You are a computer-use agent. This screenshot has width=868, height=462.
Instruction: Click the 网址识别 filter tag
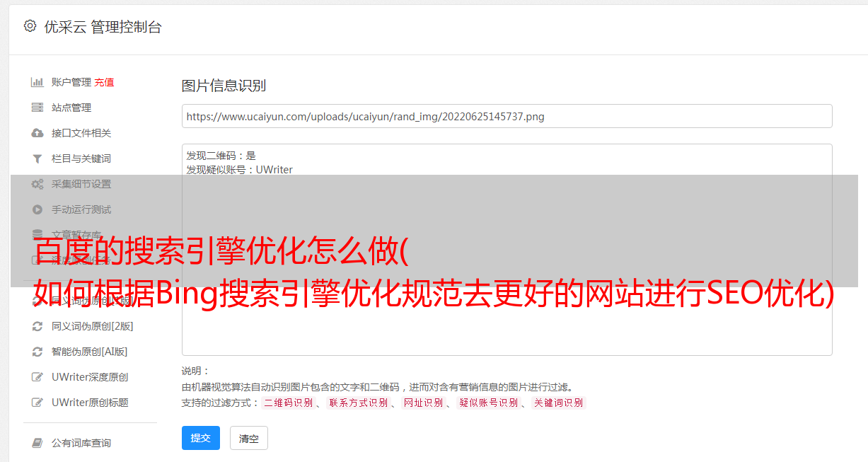[423, 403]
